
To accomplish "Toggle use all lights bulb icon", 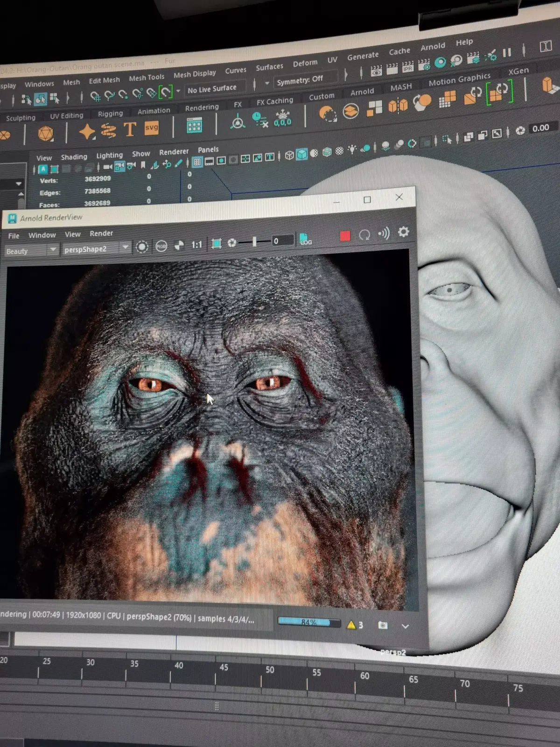I will click(x=352, y=149).
